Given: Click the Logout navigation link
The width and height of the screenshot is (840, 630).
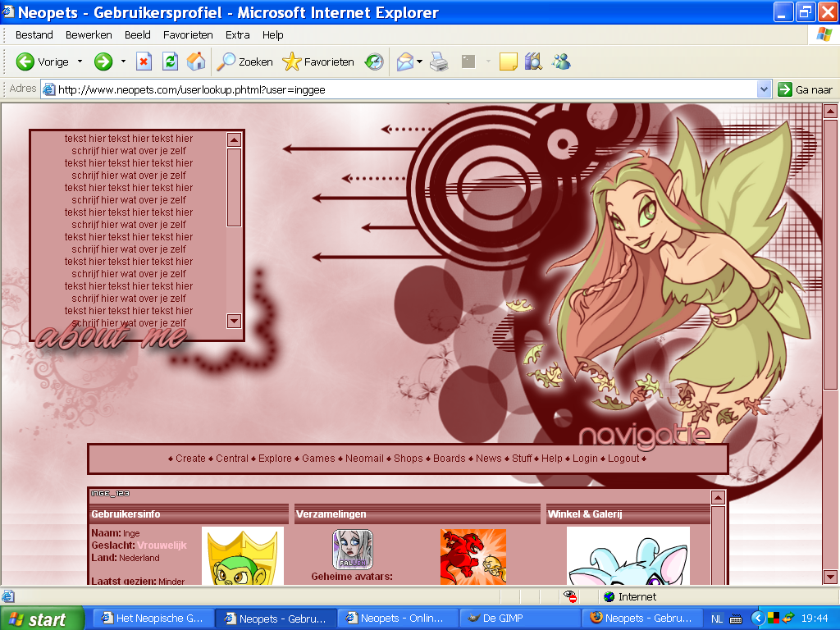Looking at the screenshot, I should pos(623,458).
